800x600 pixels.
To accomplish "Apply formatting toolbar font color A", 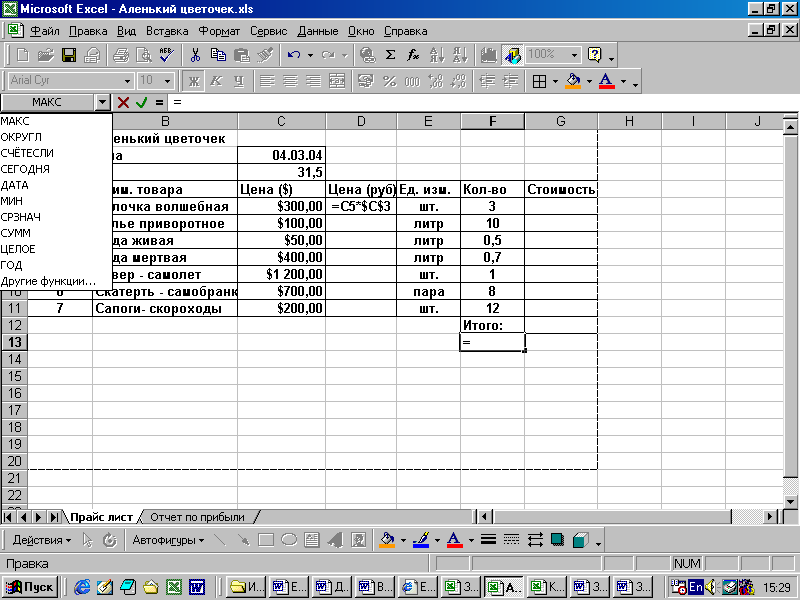I will [607, 81].
